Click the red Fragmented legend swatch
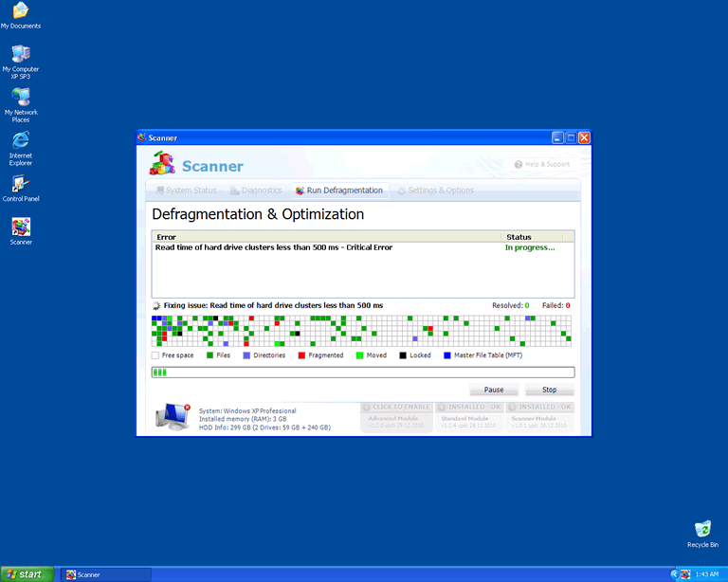 301,355
